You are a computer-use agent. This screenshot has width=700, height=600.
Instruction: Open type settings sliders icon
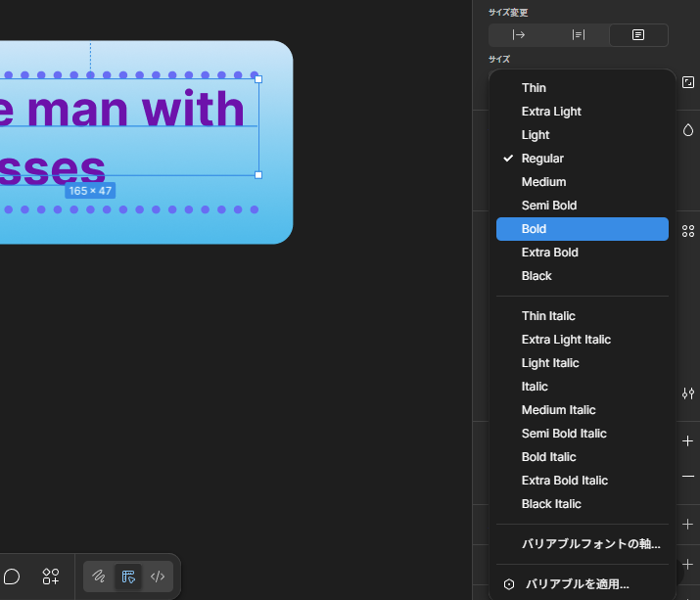pyautogui.click(x=687, y=393)
